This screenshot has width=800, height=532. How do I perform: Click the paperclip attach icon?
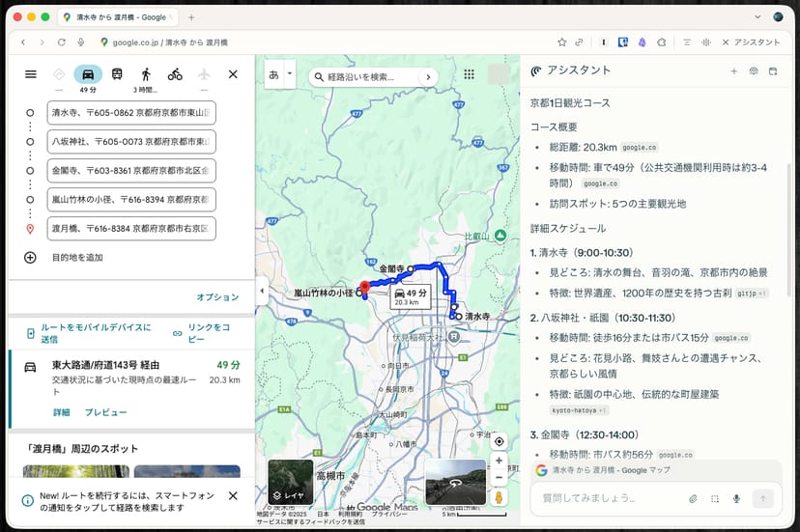tap(693, 498)
